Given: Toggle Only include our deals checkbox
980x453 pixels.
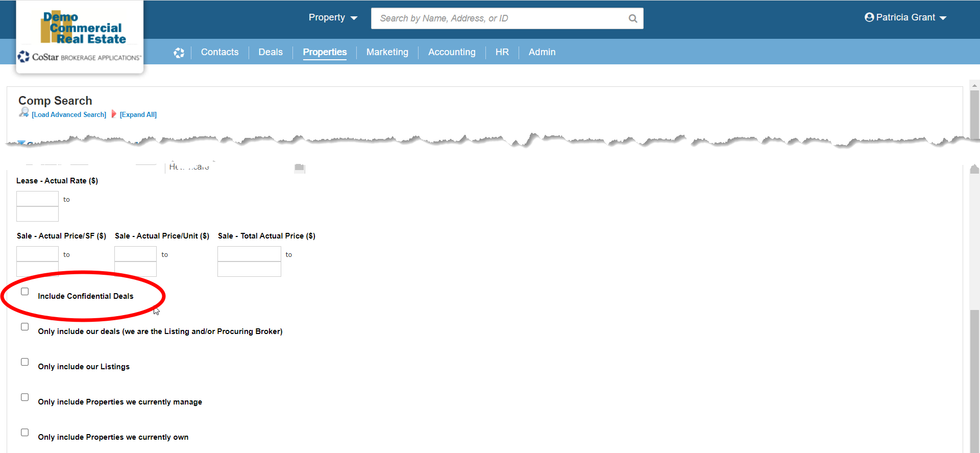Looking at the screenshot, I should coord(24,327).
